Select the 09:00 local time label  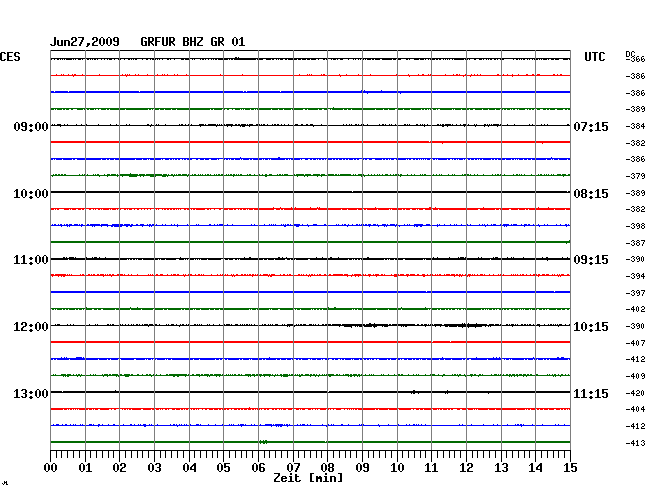[31, 127]
